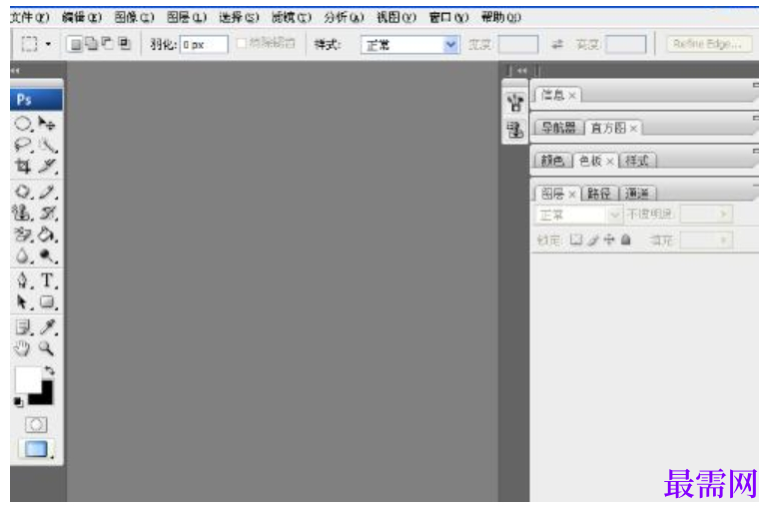The image size is (776, 515).
Task: Toggle lock image pixels
Action: tap(593, 240)
